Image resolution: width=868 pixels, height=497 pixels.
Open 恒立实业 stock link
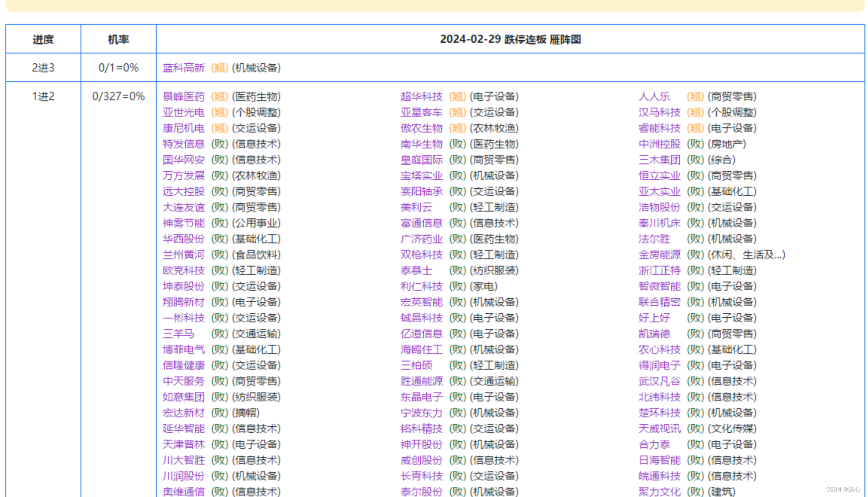(x=660, y=176)
